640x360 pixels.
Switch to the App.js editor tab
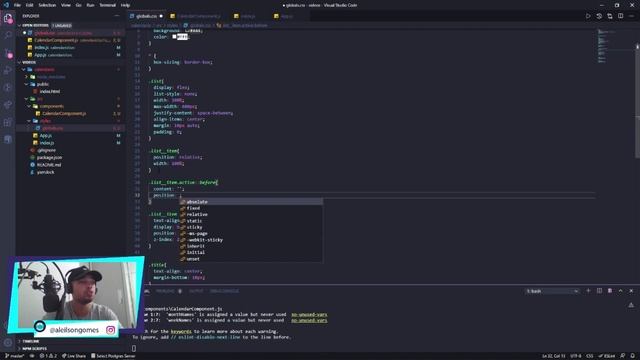pos(287,16)
